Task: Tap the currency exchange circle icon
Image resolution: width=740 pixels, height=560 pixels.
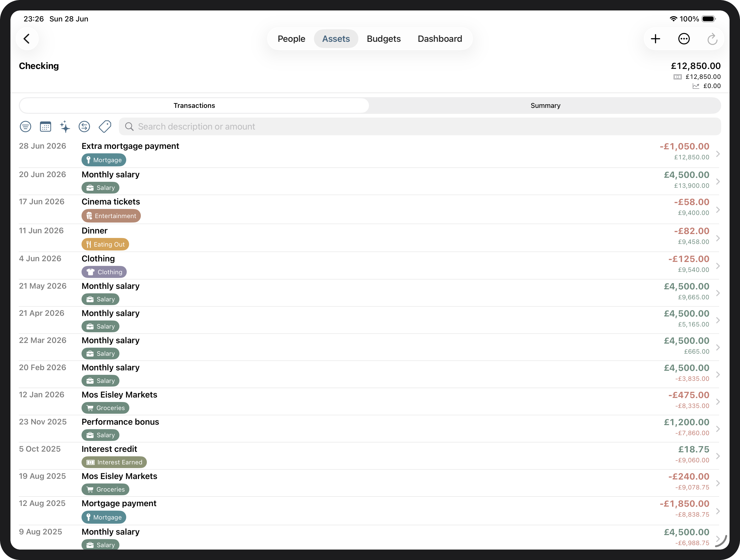Action: tap(84, 126)
